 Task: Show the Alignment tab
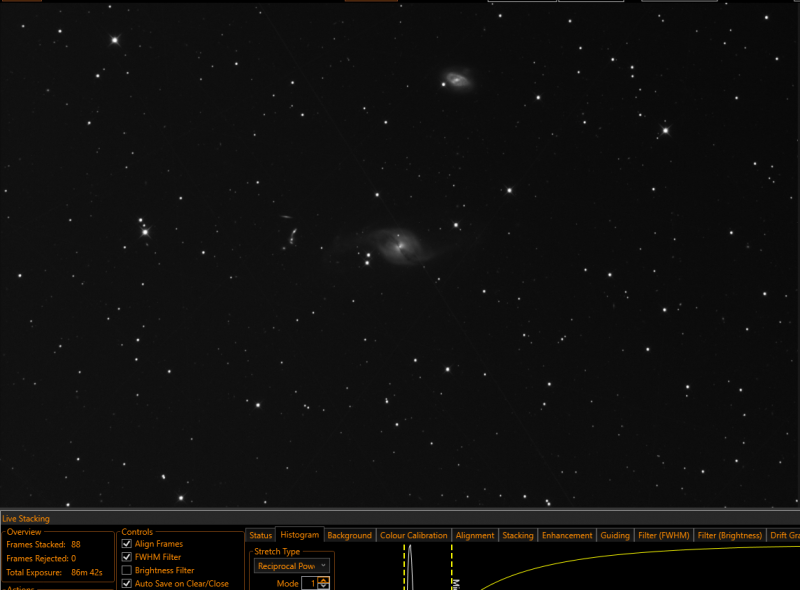[x=474, y=535]
